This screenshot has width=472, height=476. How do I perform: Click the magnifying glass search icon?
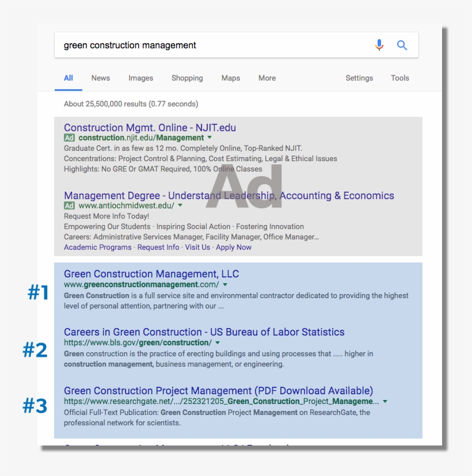402,44
